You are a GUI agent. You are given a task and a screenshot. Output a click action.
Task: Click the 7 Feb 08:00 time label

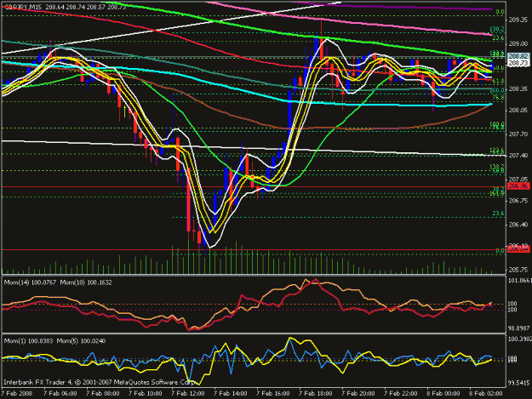pyautogui.click(x=103, y=393)
